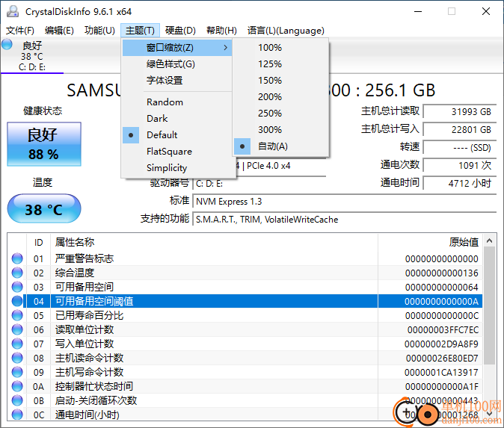Click status orb for attribute 0B 启动-关闭循环次数

(17, 400)
